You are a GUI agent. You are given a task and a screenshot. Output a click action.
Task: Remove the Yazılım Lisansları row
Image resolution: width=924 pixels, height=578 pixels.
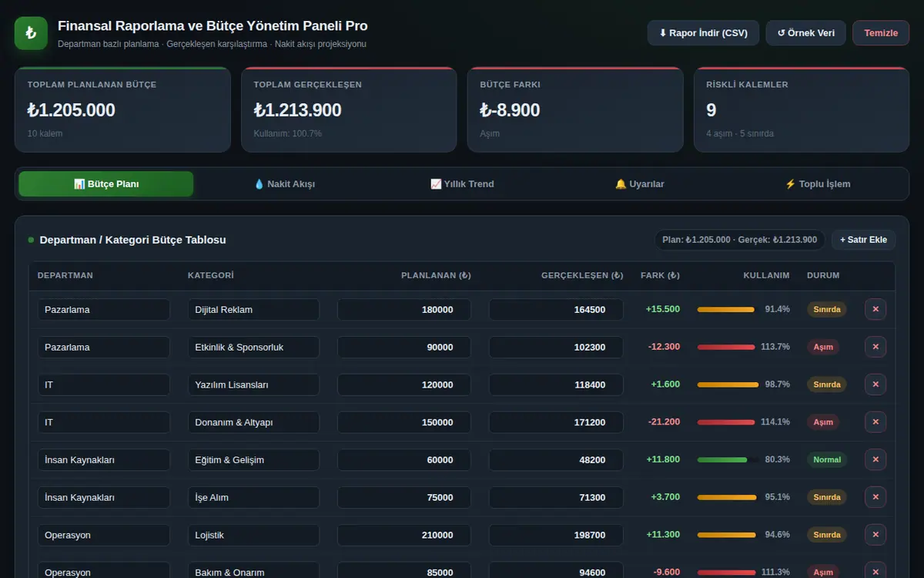pos(875,385)
